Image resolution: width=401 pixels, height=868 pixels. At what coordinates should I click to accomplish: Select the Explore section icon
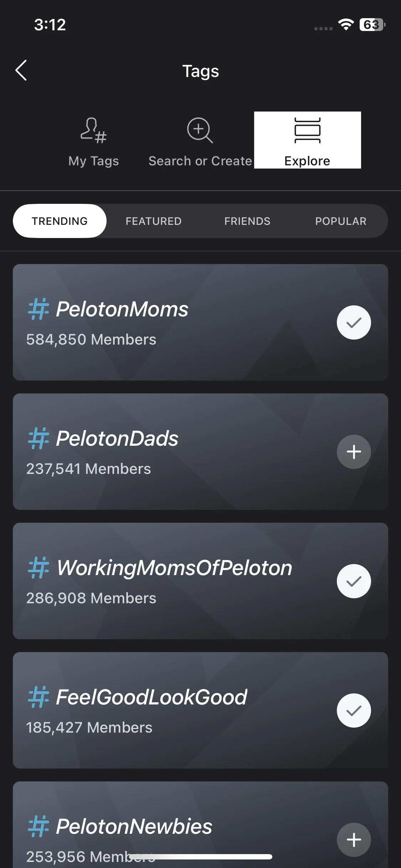tap(307, 130)
